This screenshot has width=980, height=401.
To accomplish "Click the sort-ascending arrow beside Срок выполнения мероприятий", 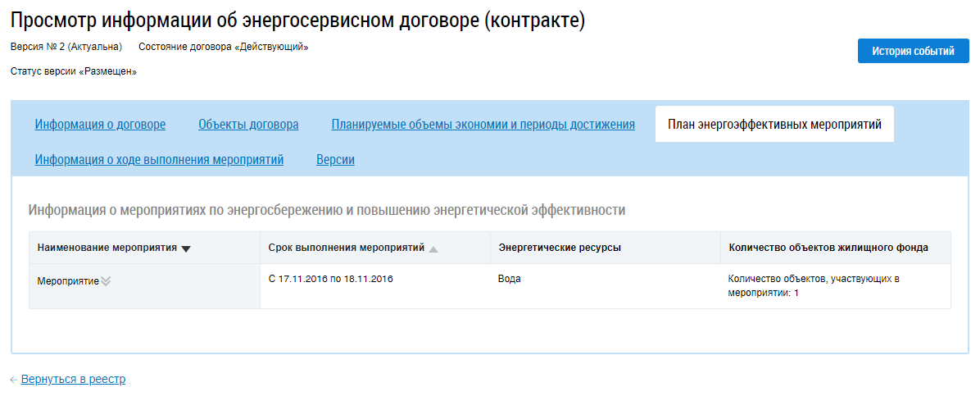I will [433, 248].
